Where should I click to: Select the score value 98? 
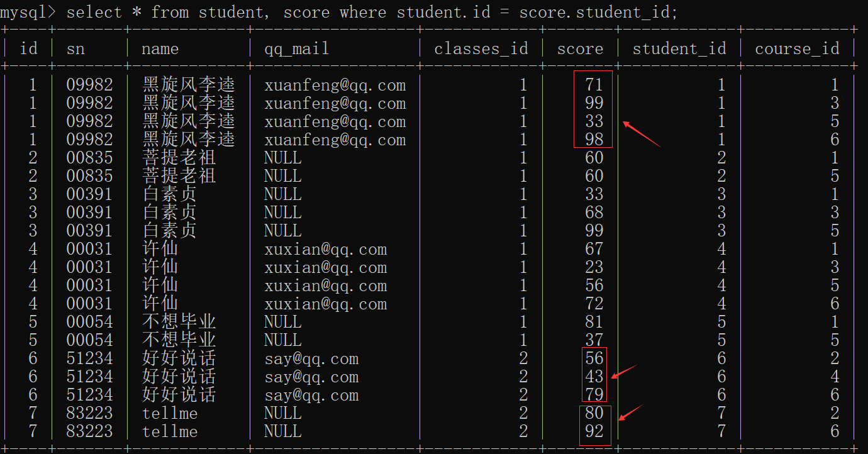[594, 140]
